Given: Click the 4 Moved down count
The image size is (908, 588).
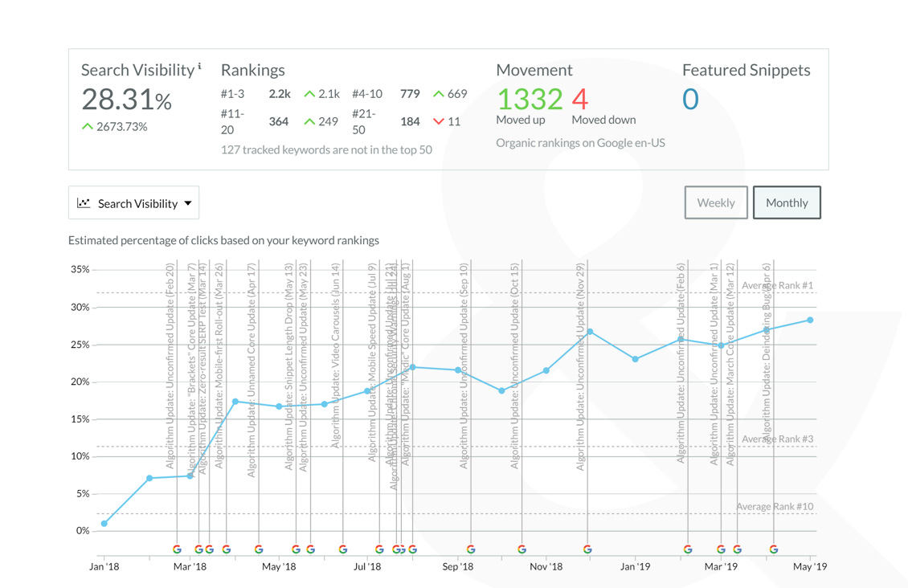Looking at the screenshot, I should 580,100.
